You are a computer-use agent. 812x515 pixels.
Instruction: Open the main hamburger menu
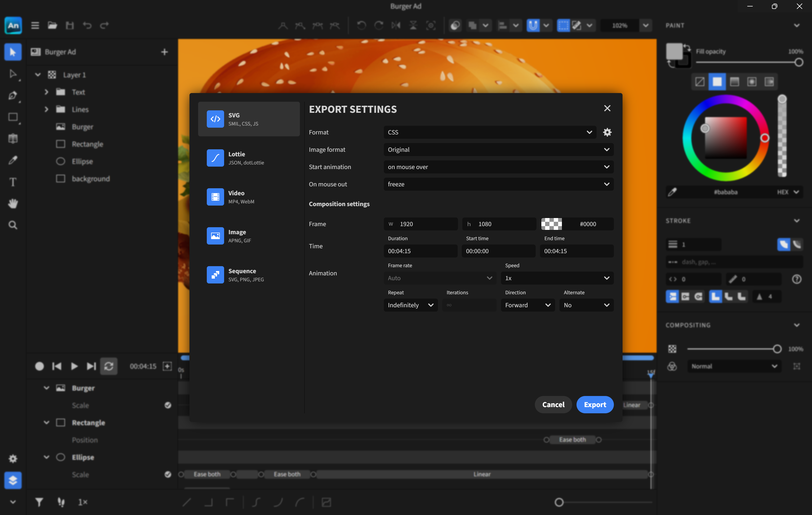pos(35,25)
